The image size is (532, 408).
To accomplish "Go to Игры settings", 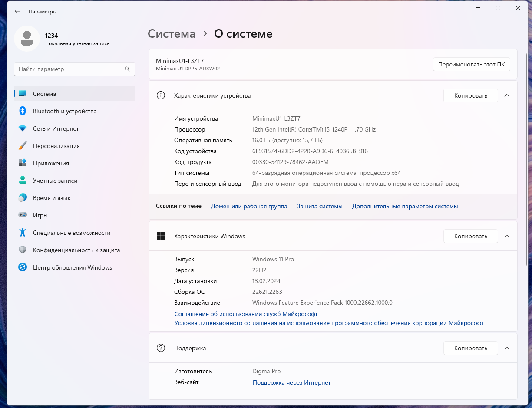I will point(75,215).
